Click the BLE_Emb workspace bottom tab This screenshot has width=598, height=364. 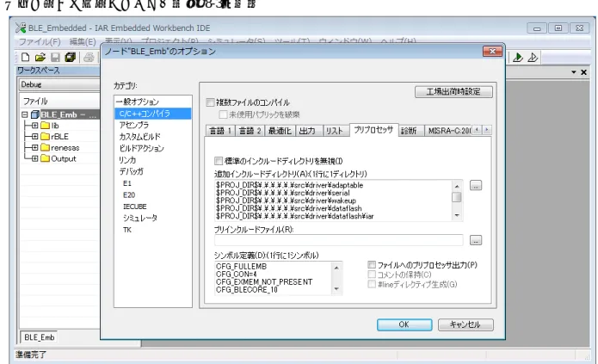point(40,337)
